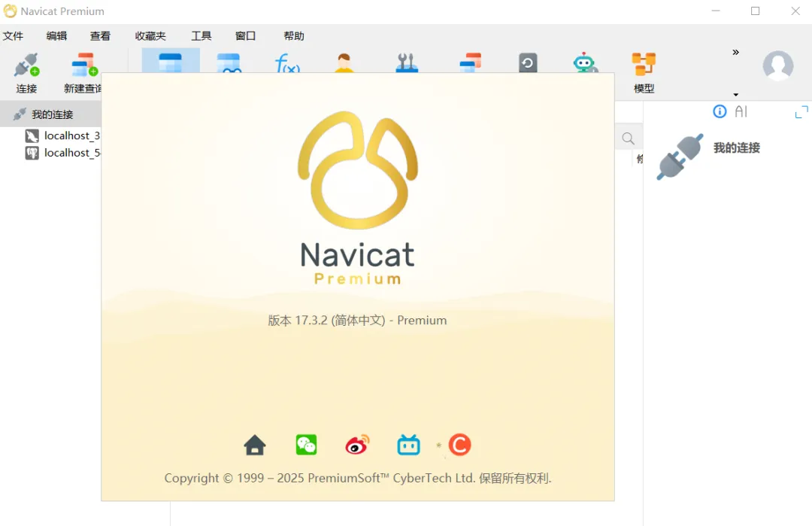This screenshot has width=812, height=526.
Task: Close the Navicat window
Action: 795,11
